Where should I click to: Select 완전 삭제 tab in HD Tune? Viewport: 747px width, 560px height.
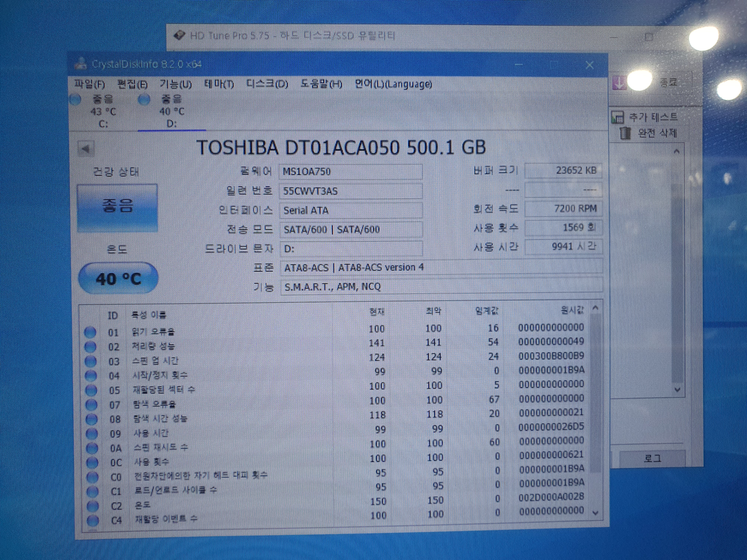pyautogui.click(x=649, y=133)
